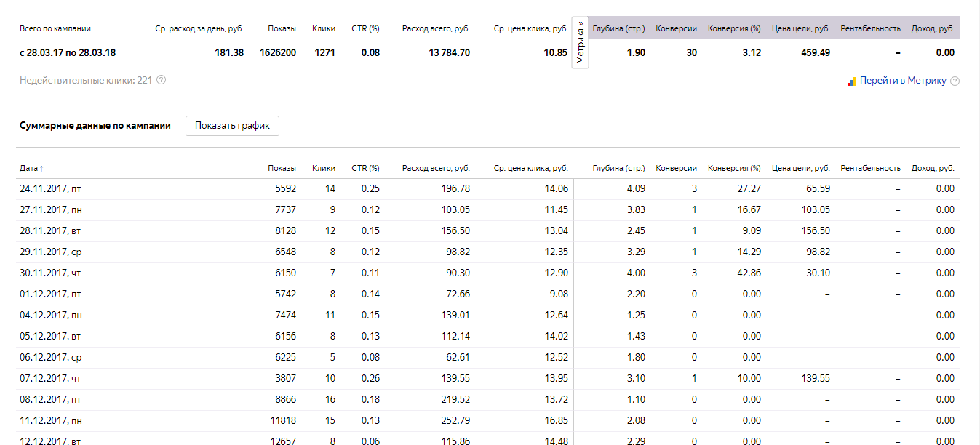Image resolution: width=980 pixels, height=445 pixels.
Task: Sort by Расход всего, руб. header
Action: (436, 168)
